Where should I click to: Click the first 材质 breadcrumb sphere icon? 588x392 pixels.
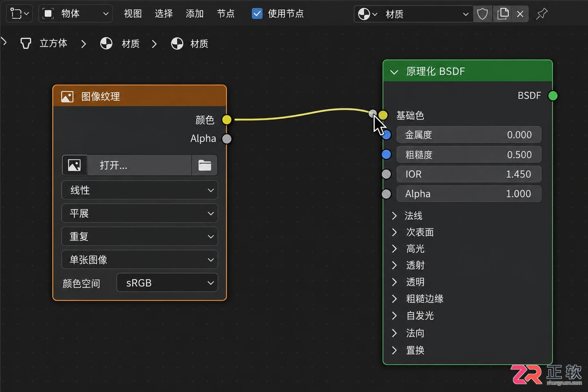point(106,43)
